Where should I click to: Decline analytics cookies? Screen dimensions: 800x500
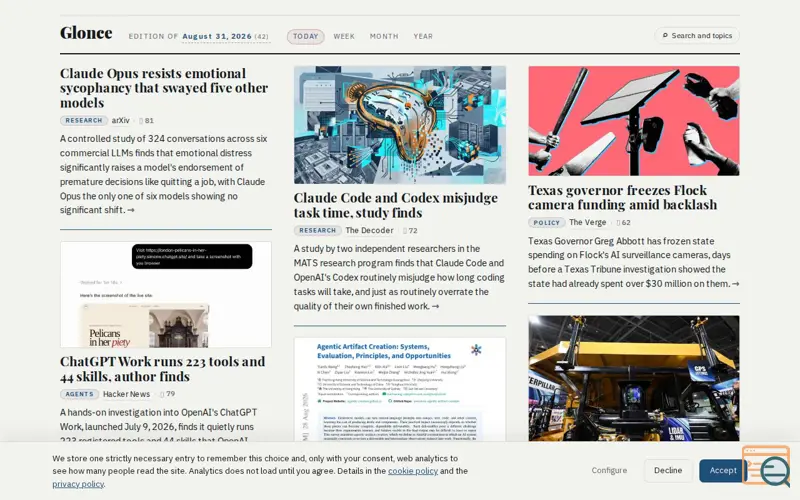point(668,470)
